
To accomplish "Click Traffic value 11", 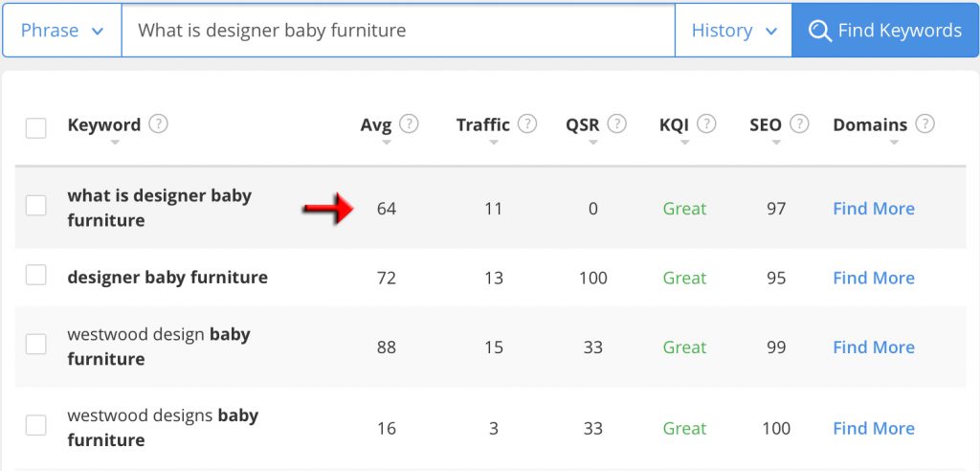I will (494, 209).
